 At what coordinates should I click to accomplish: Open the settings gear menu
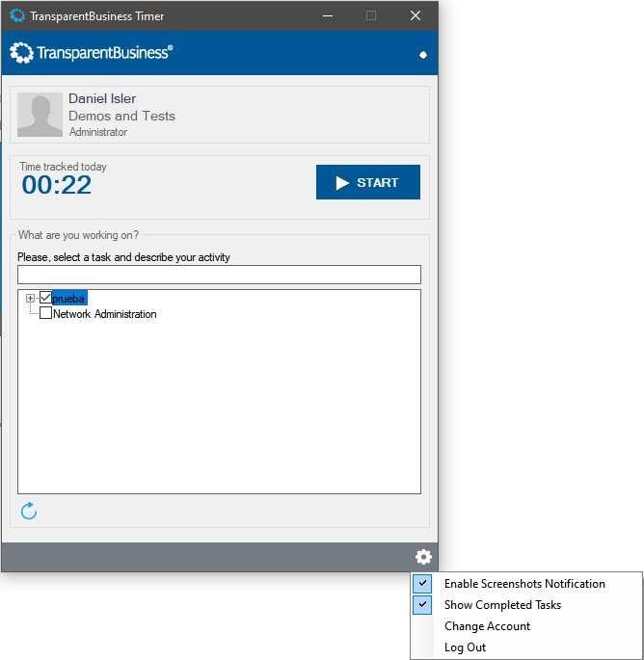coord(423,557)
